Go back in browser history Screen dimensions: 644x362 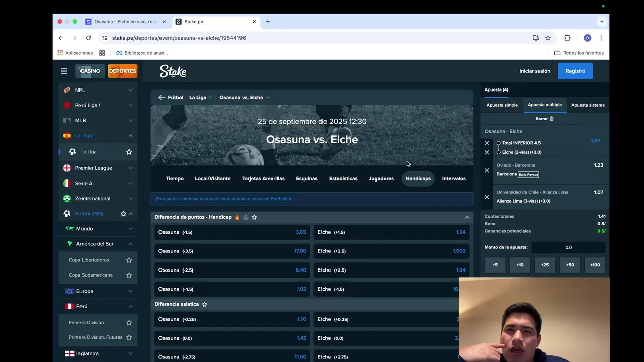(61, 38)
